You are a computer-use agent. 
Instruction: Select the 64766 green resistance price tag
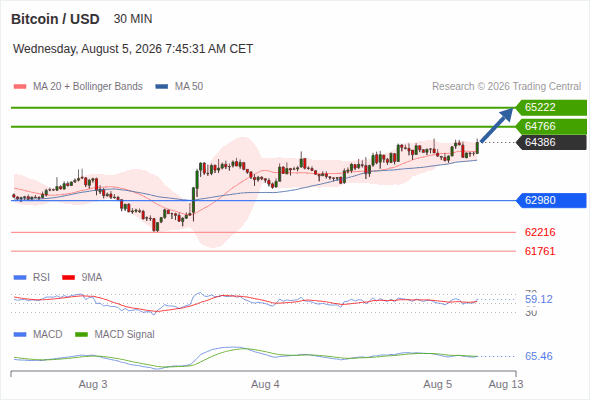[551, 126]
